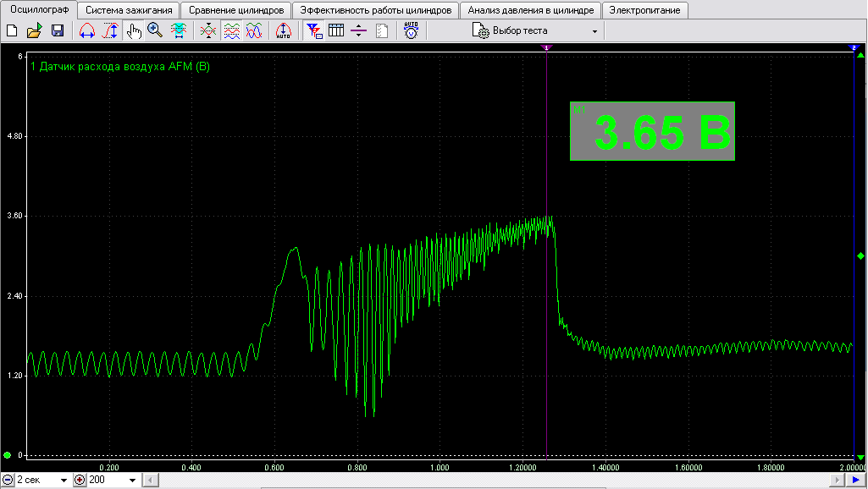Screen dimensions: 868x489
Task: Click the 3.65 В marker readout box
Action: [652, 131]
